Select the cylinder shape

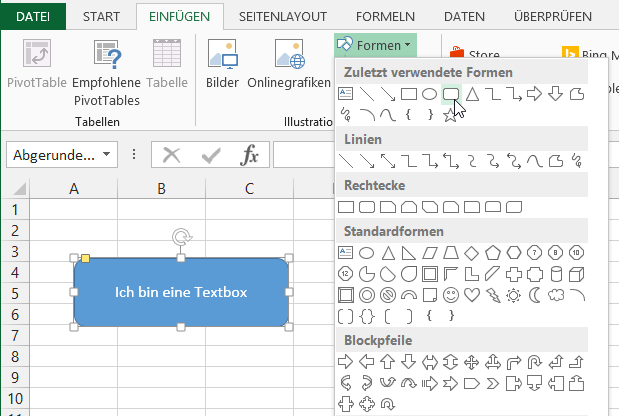click(556, 274)
